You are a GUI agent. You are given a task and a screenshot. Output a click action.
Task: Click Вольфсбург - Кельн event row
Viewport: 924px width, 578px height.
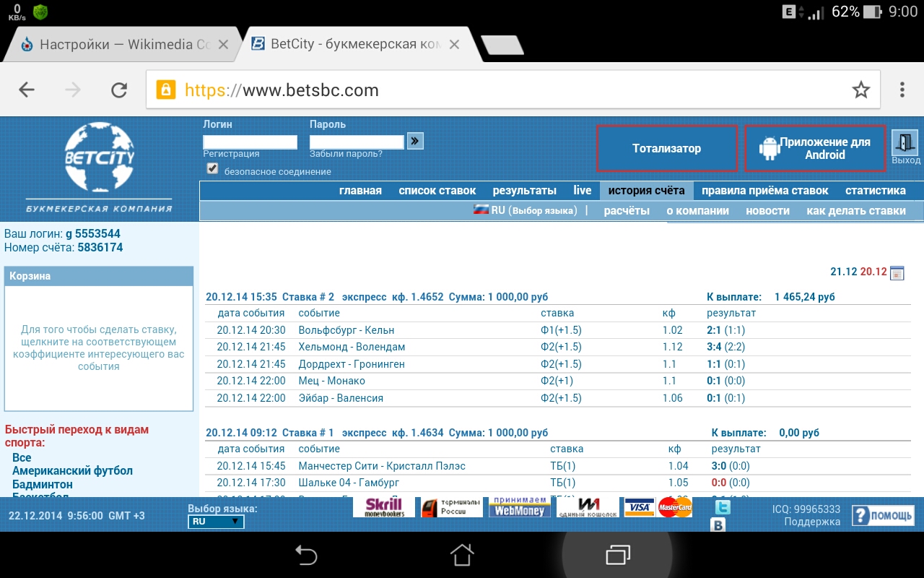tap(557, 330)
